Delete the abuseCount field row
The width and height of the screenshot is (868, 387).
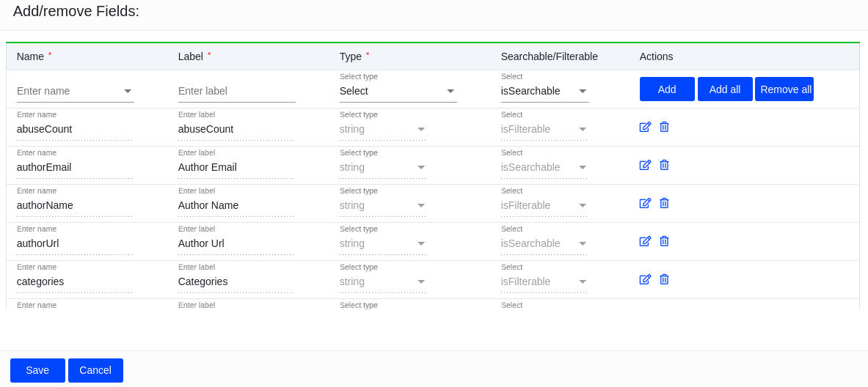click(x=664, y=127)
